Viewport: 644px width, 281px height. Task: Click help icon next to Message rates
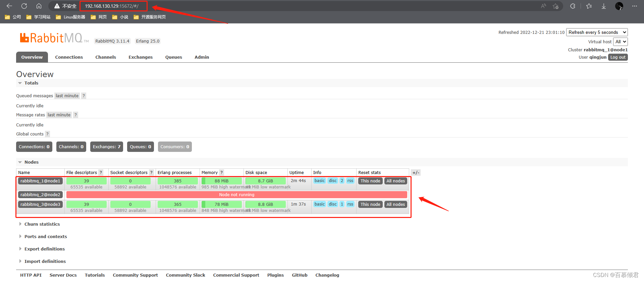tap(76, 115)
